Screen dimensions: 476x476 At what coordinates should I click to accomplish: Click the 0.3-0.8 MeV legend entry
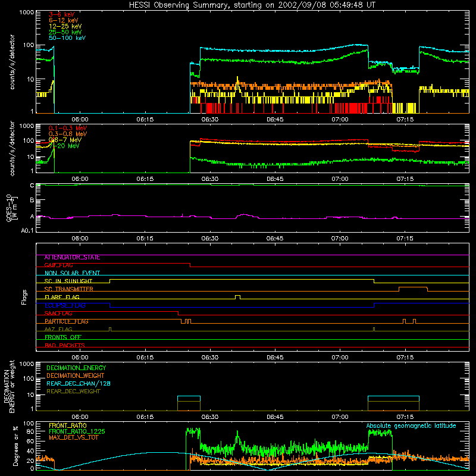click(68, 134)
